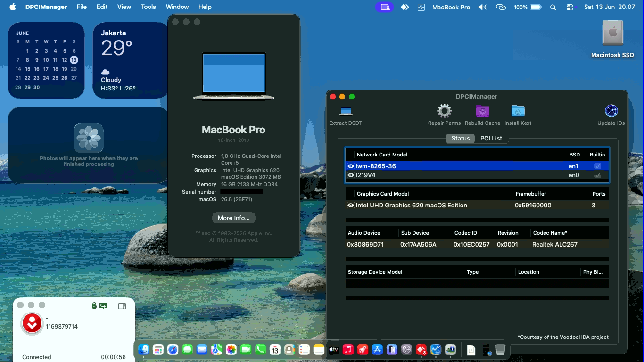Select the I219V4 network card row

point(477,175)
